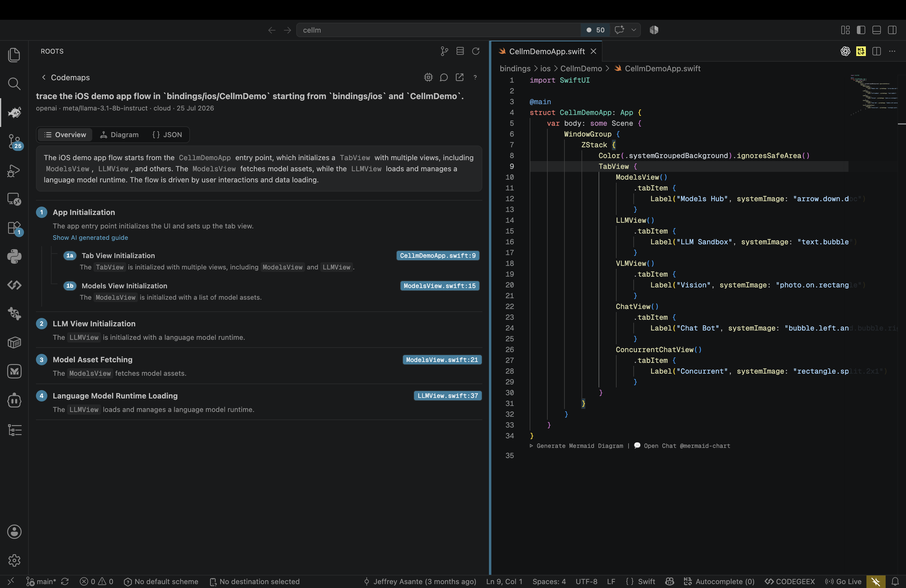
Task: Go back to Codemaps list chevron
Action: click(x=43, y=77)
